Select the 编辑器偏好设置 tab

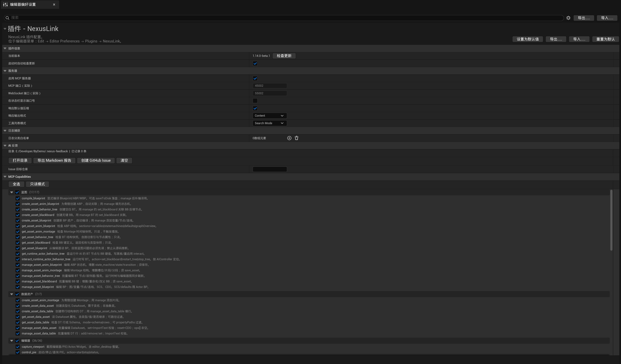[x=30, y=4]
